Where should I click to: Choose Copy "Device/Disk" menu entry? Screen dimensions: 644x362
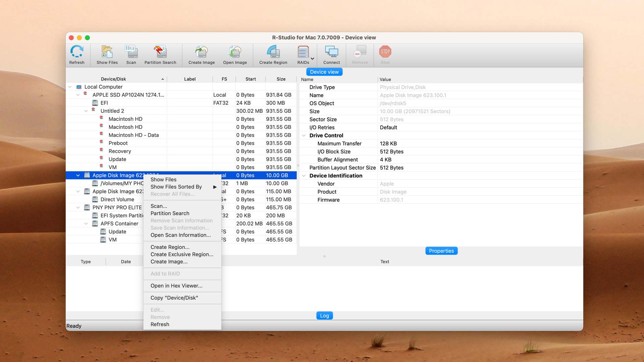tap(182, 298)
